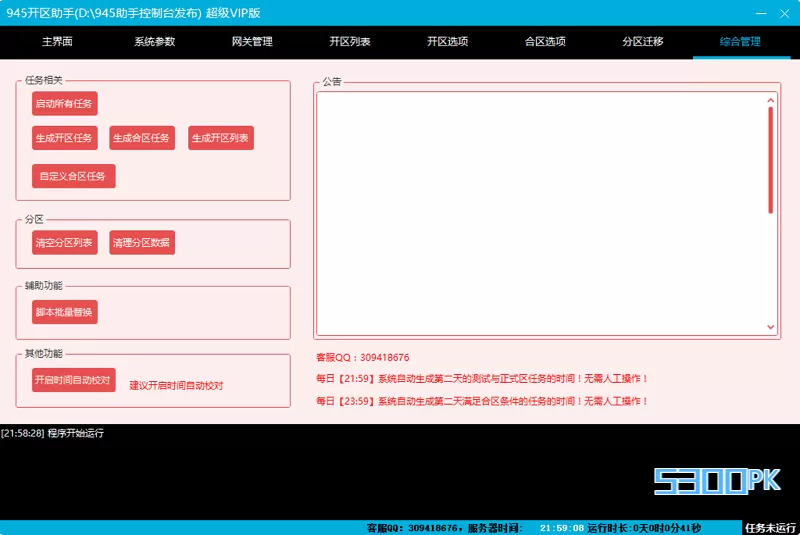The height and width of the screenshot is (535, 800).
Task: Click the 生成开区列表 button
Action: tap(220, 138)
